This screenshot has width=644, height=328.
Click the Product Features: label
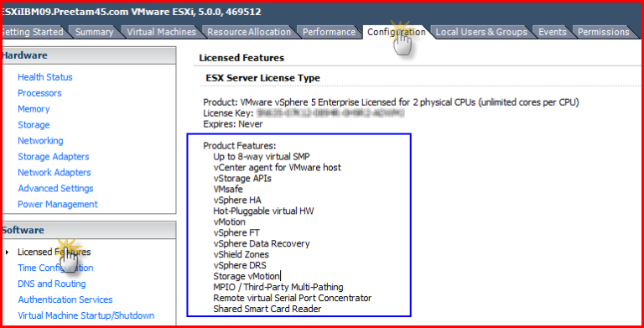point(240,146)
